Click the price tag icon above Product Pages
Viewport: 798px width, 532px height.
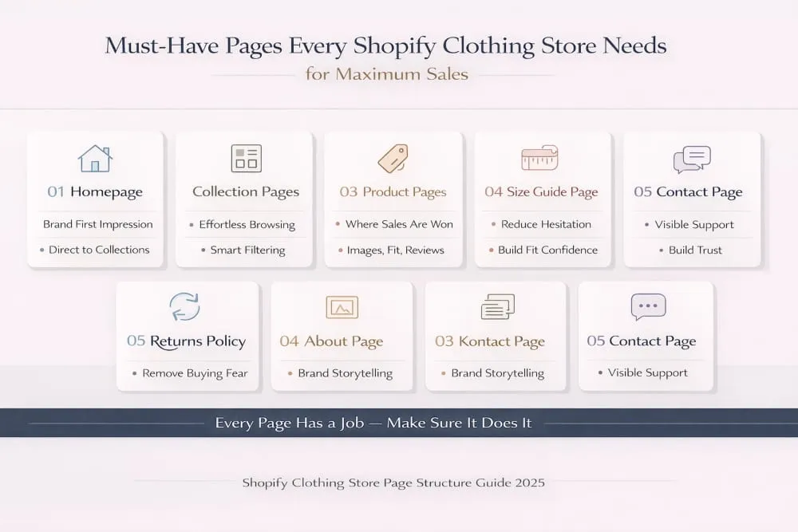393,158
